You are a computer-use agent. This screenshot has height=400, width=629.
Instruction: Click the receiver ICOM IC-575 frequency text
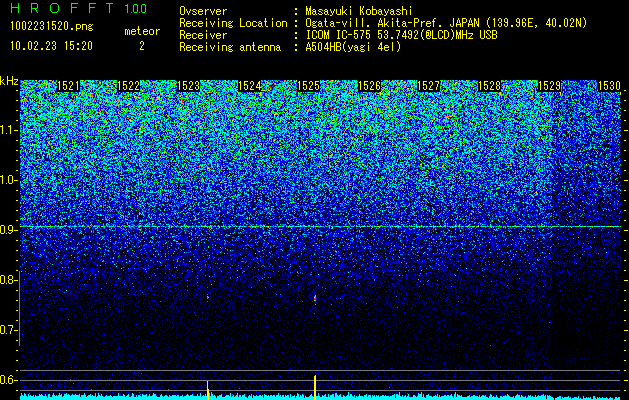coord(401,35)
